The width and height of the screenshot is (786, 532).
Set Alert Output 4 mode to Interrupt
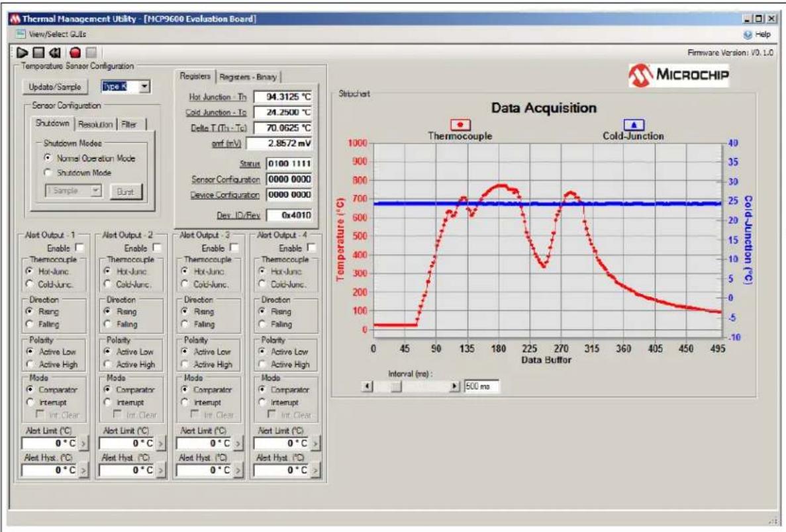[x=261, y=402]
